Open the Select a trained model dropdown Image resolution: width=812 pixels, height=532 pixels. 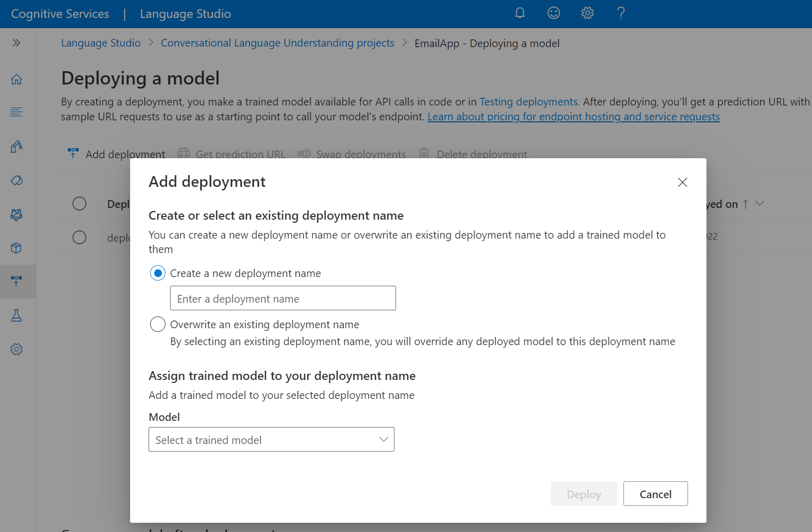(x=272, y=439)
